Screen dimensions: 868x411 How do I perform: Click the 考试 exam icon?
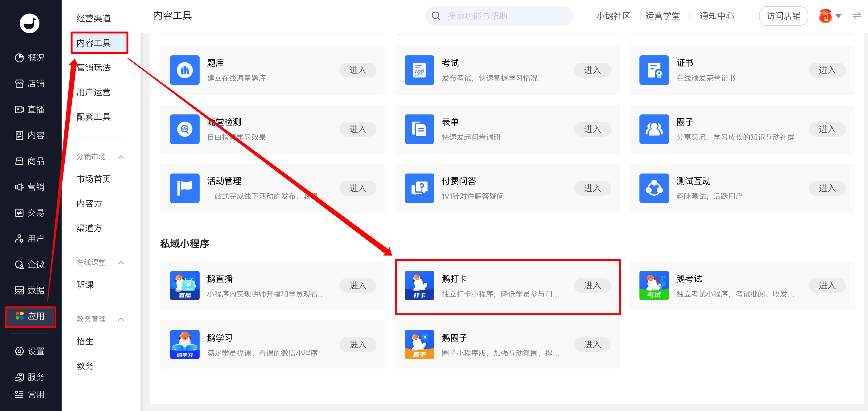pos(419,70)
